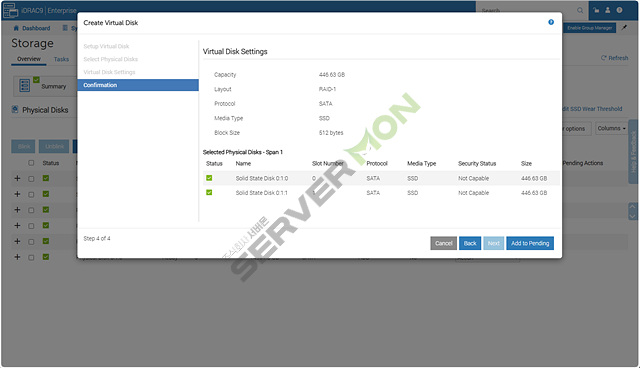640x368 pixels.
Task: Click the Block Size value 512 bytes
Action: (331, 133)
